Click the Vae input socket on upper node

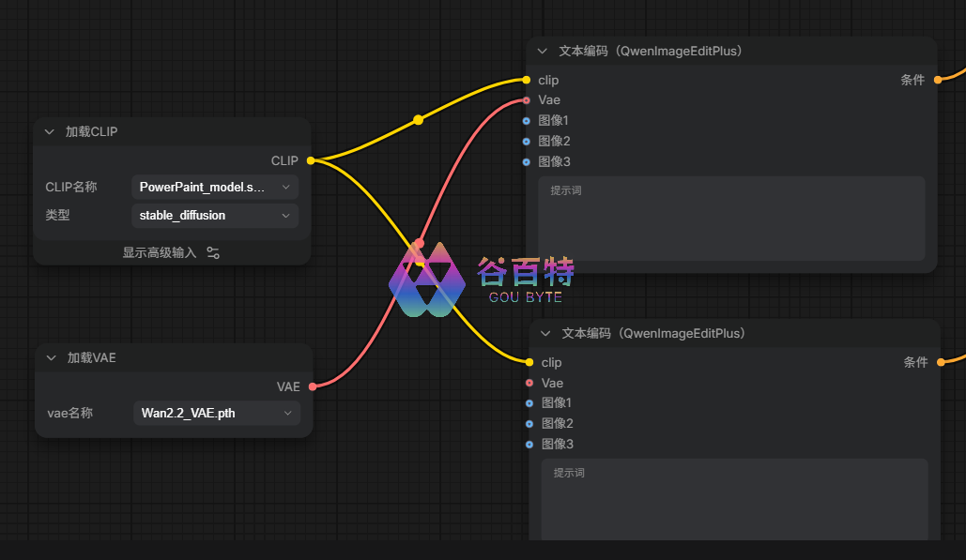[526, 100]
